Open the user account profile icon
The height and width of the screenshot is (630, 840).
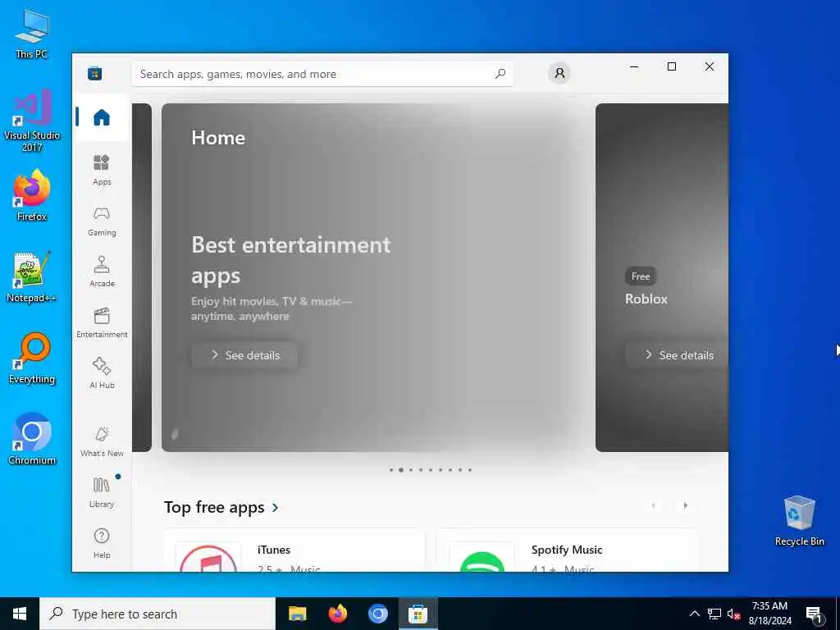point(559,73)
